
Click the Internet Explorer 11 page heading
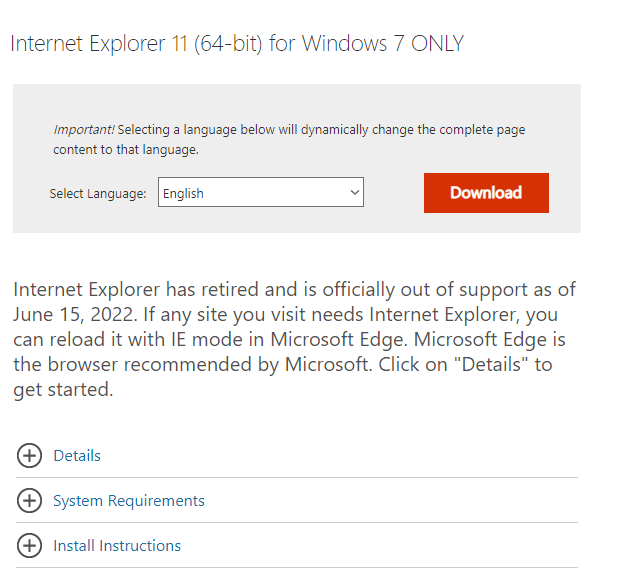click(x=236, y=43)
